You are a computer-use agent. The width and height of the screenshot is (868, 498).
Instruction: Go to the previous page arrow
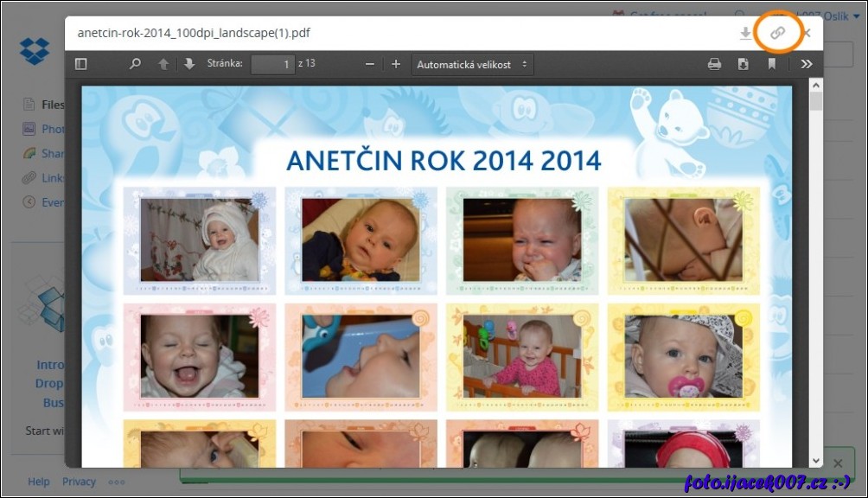[x=163, y=64]
